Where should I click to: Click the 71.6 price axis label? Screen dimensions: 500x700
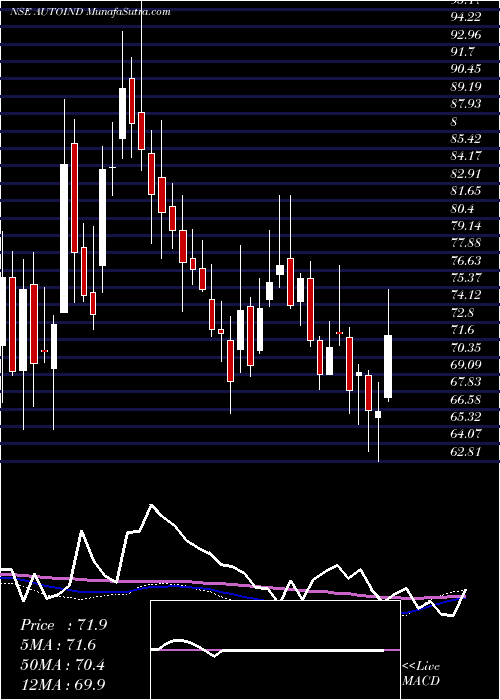point(462,329)
